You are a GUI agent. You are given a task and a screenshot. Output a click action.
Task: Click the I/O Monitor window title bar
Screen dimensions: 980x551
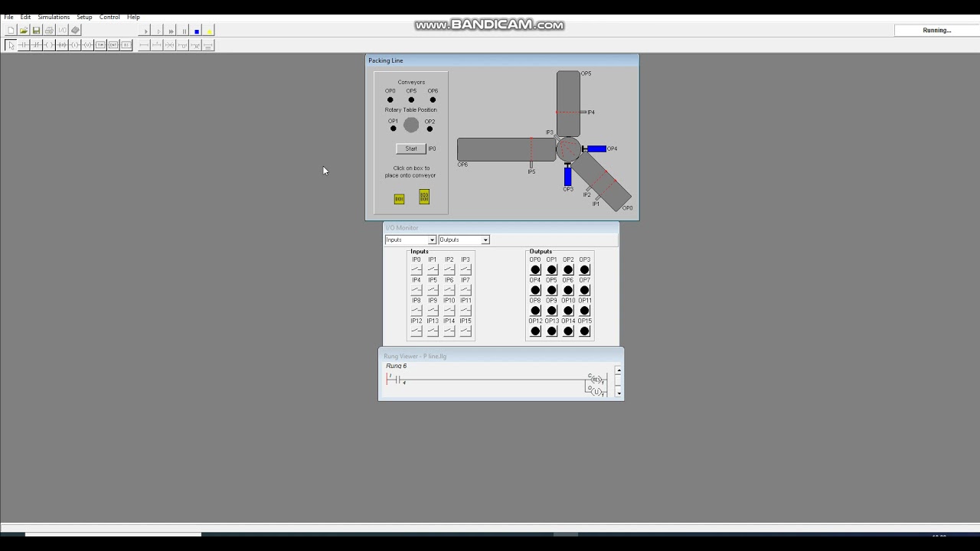(x=501, y=227)
